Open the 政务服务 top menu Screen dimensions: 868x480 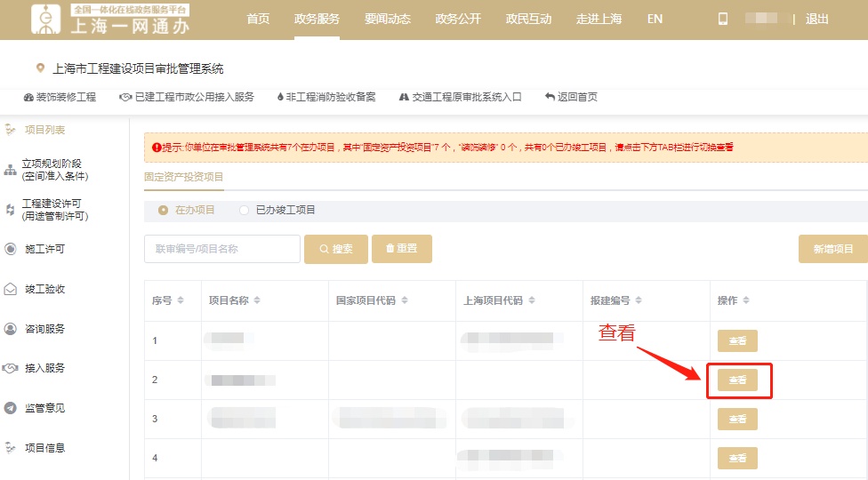pos(317,19)
